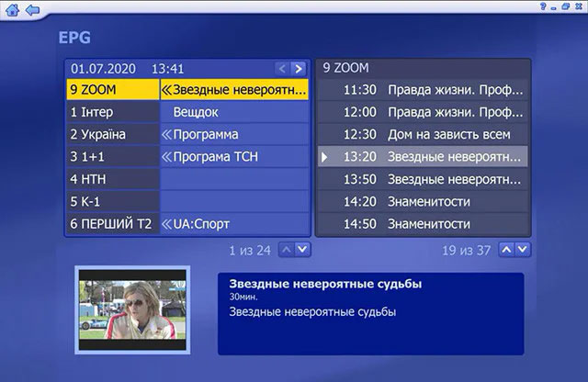588x382 pixels.
Task: Select channel 9 ZOOM in the channel list
Action: click(x=113, y=90)
